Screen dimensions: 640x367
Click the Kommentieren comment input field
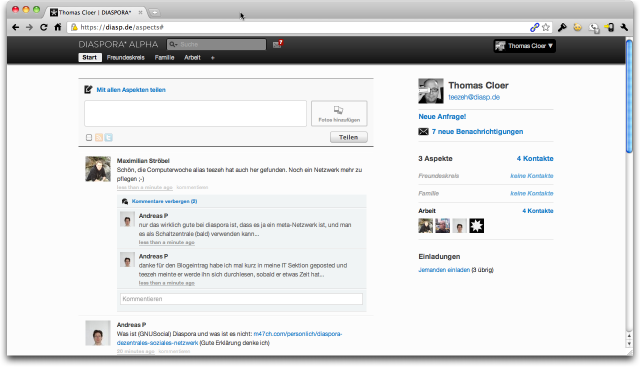coord(241,299)
